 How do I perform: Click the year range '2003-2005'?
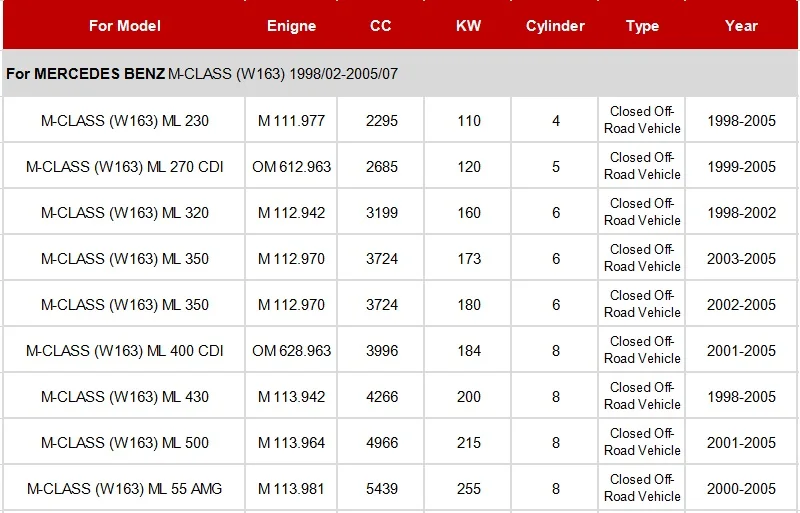(741, 258)
